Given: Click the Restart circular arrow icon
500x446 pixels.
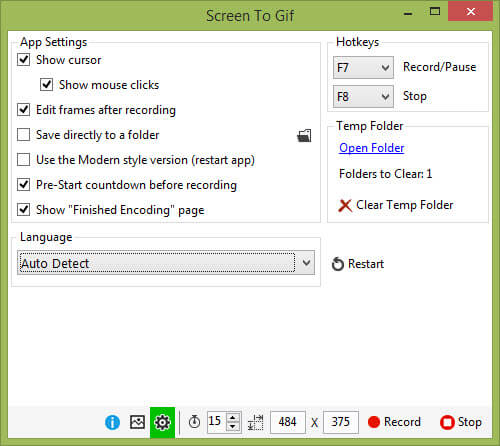Looking at the screenshot, I should click(x=338, y=264).
